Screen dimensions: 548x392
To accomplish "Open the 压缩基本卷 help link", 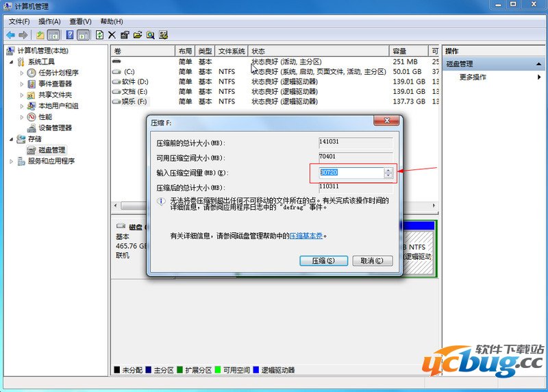I will (x=306, y=236).
